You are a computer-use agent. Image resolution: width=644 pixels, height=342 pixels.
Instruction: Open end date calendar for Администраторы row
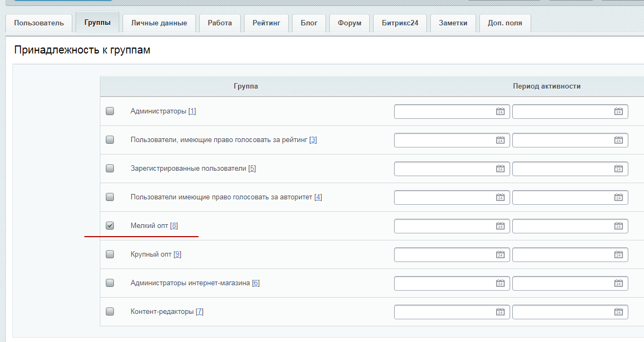pos(618,111)
